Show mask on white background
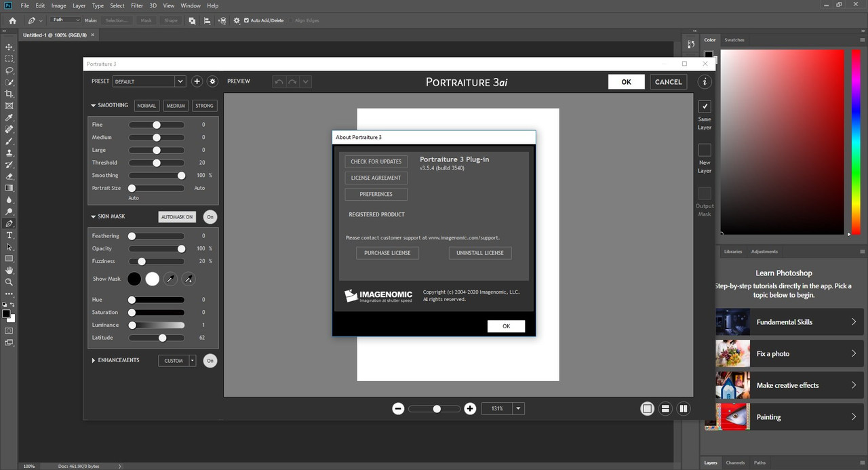Image resolution: width=868 pixels, height=470 pixels. 152,279
